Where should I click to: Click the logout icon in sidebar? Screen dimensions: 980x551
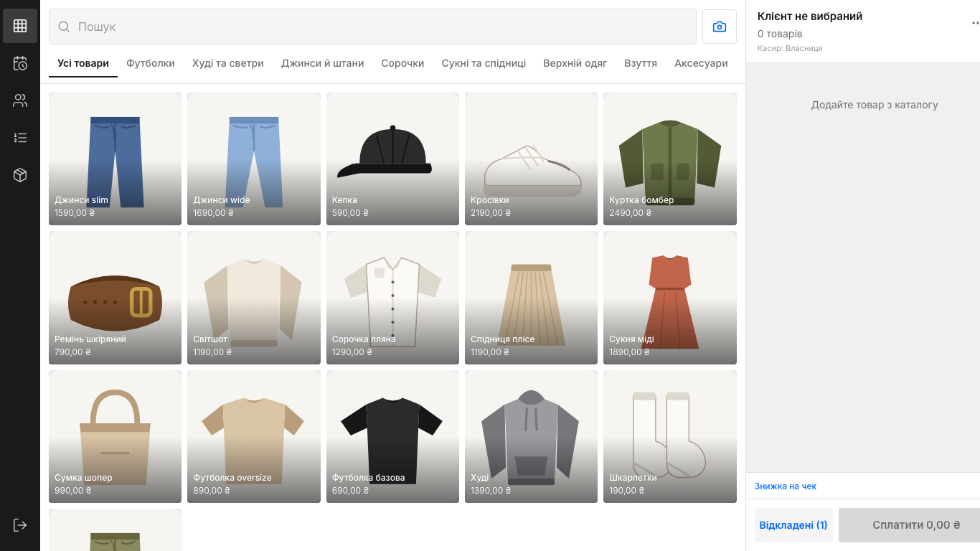[20, 525]
